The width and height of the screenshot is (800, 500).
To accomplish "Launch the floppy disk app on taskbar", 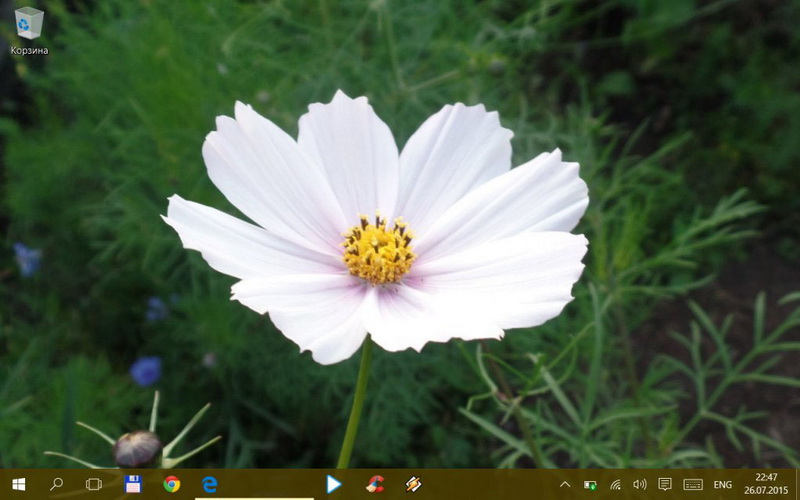I will pos(133,484).
